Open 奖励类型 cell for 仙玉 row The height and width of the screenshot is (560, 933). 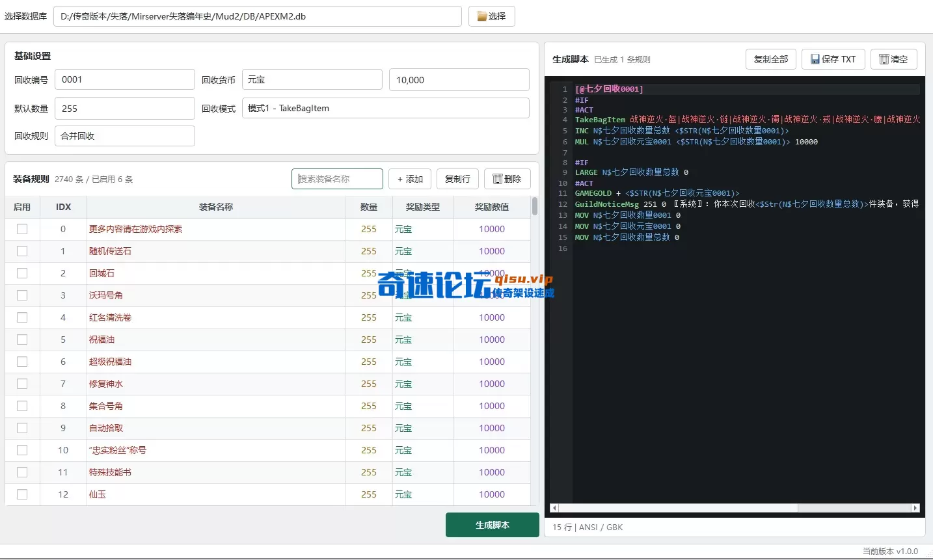[x=423, y=494]
